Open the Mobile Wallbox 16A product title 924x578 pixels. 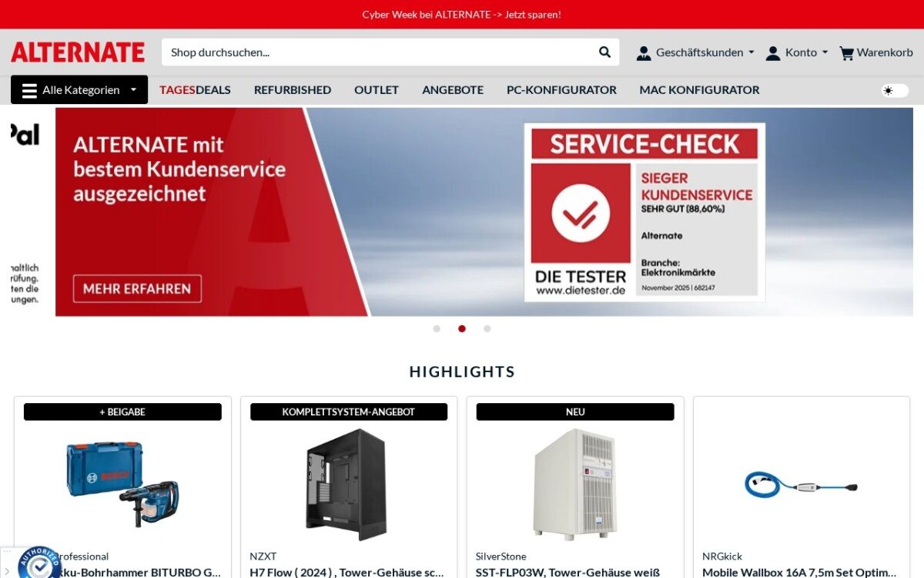pos(799,572)
